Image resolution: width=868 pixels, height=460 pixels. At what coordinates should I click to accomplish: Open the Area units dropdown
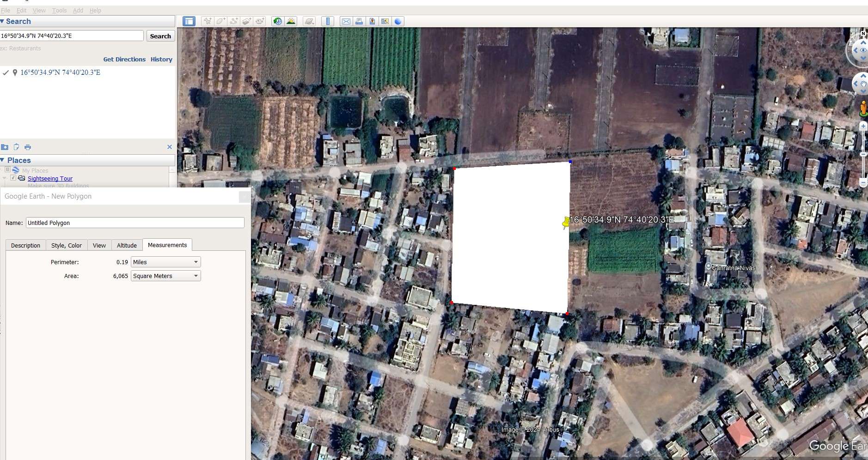166,276
